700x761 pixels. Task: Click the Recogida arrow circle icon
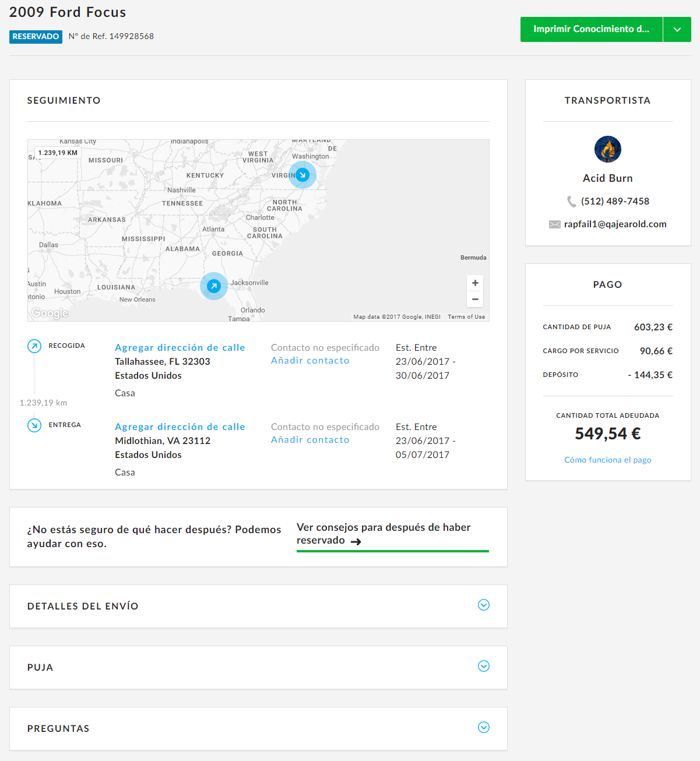(34, 346)
